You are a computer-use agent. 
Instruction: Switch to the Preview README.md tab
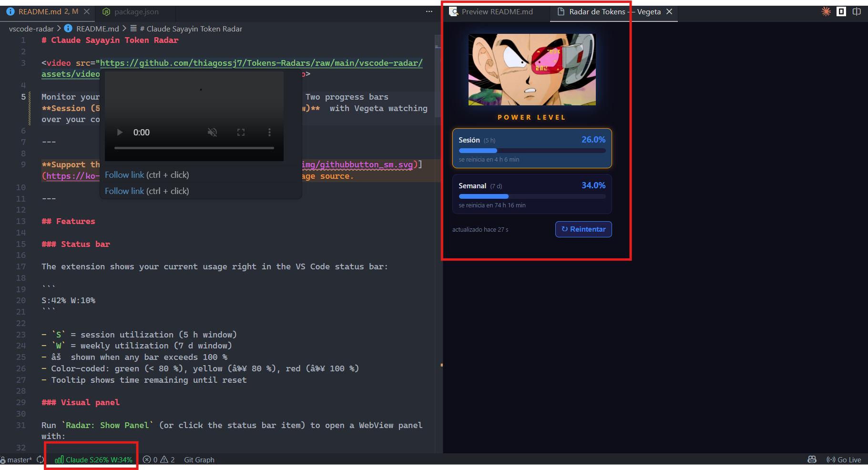click(x=497, y=11)
